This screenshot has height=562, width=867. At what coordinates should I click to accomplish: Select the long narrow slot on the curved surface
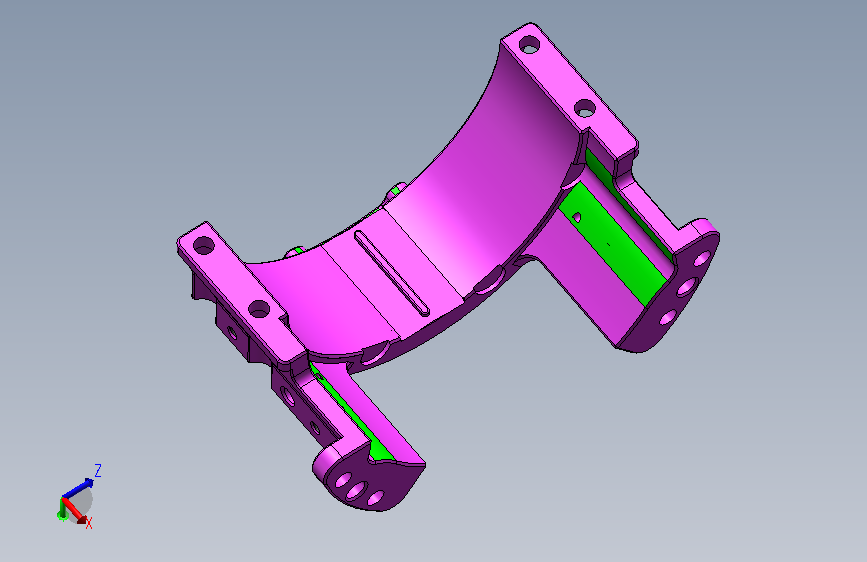(391, 273)
